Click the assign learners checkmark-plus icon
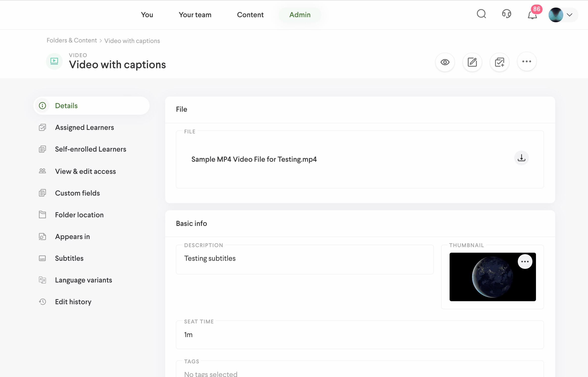Viewport: 588px width, 377px height. (499, 62)
